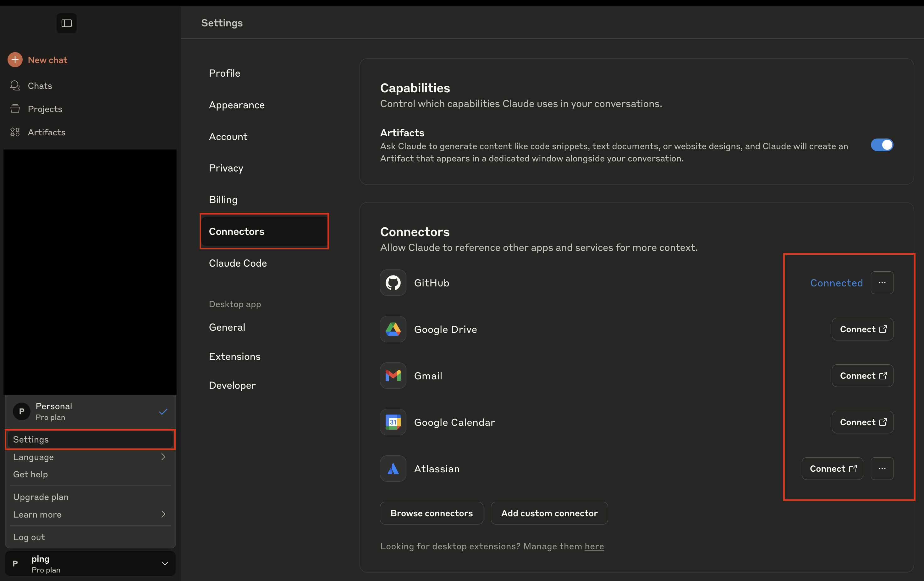Viewport: 924px width, 581px height.
Task: Follow the 'here' desktop extensions link
Action: (594, 546)
